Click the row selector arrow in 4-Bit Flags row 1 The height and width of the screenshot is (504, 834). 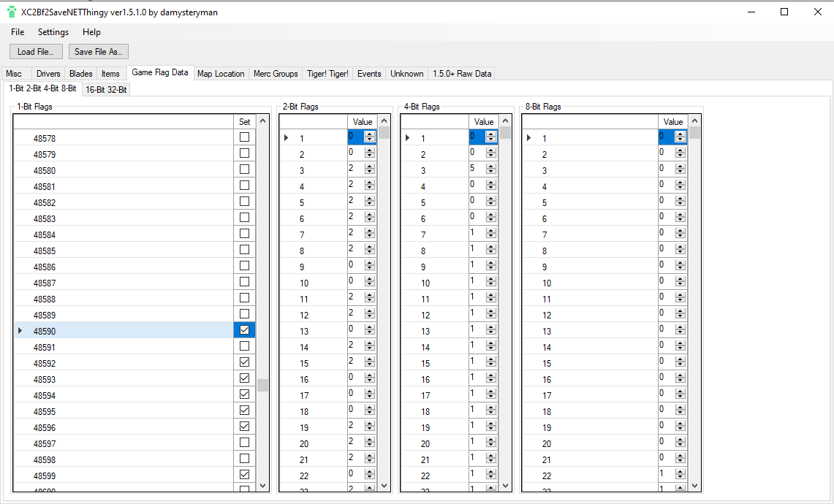[x=407, y=138]
